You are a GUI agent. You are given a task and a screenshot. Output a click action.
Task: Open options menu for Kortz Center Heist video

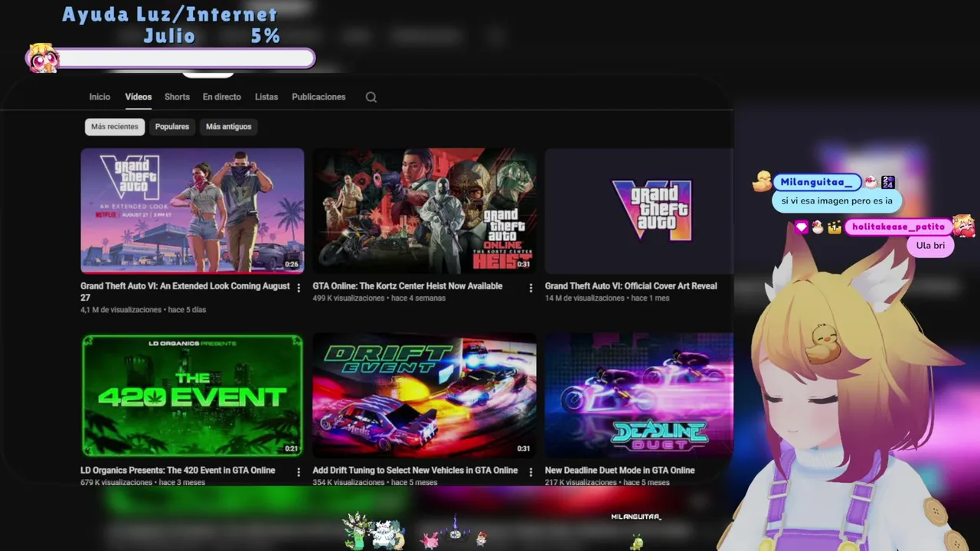point(531,288)
